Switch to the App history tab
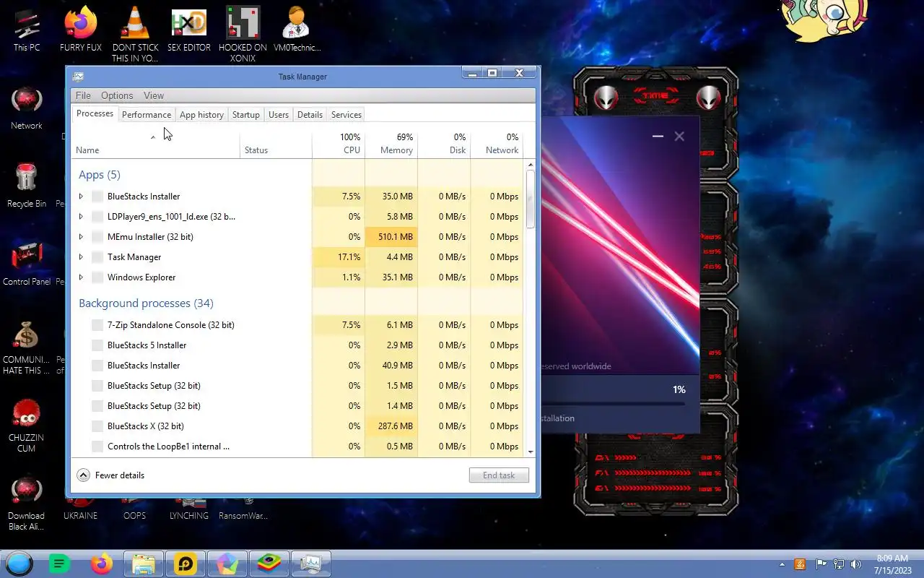This screenshot has height=578, width=924. (x=201, y=115)
